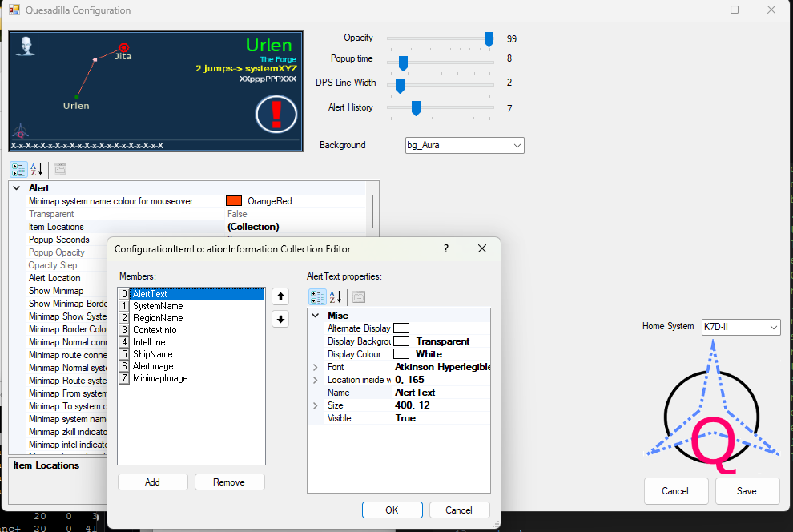
Task: Expand the Size property row
Action: point(316,405)
